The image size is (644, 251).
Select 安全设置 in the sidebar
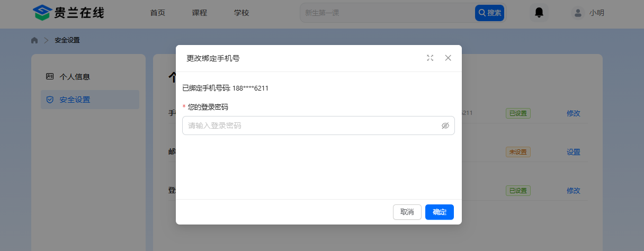[x=75, y=100]
